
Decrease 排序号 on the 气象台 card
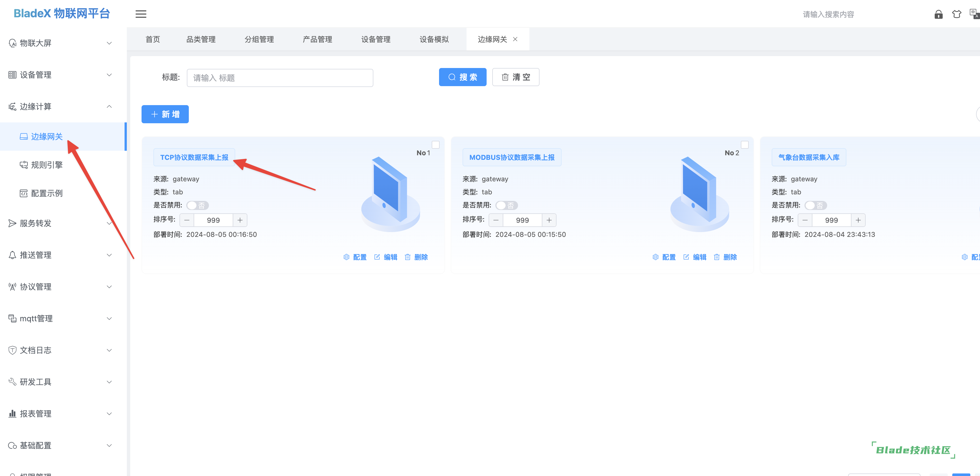point(805,220)
